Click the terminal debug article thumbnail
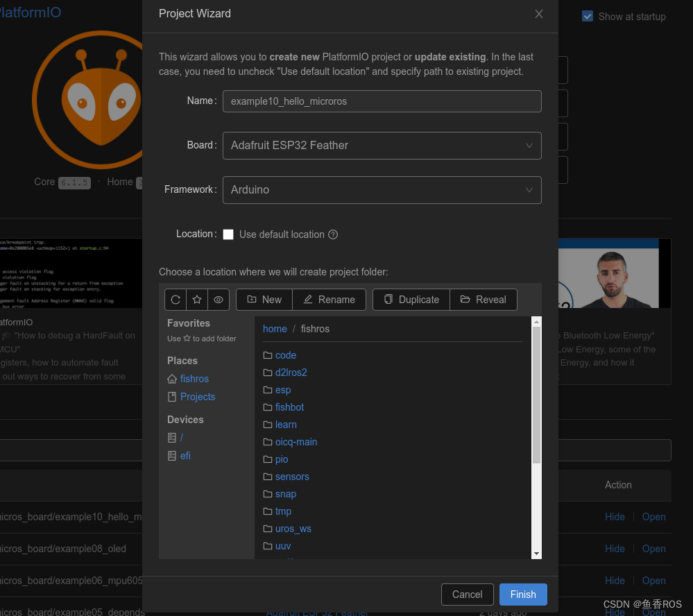The height and width of the screenshot is (616, 693). pyautogui.click(x=71, y=273)
